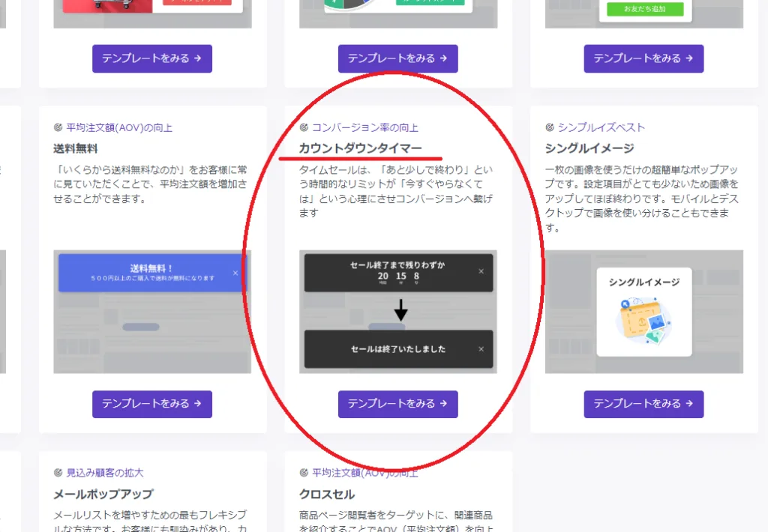
Task: Click the 見込み顧客の拡大 tag
Action: (x=105, y=473)
